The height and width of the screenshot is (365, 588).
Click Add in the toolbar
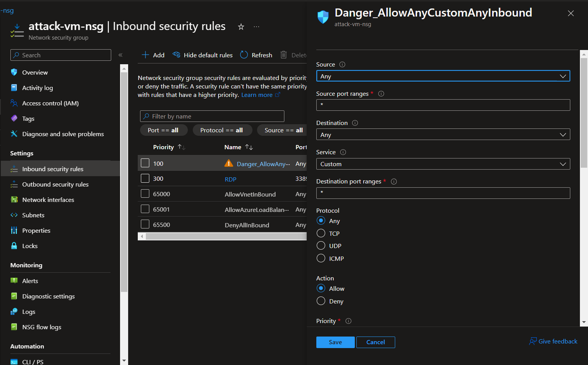[x=153, y=55]
